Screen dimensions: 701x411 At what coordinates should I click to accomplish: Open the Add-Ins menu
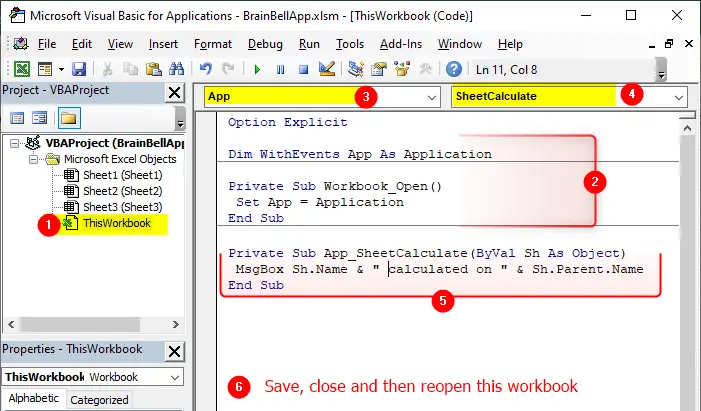(x=401, y=44)
